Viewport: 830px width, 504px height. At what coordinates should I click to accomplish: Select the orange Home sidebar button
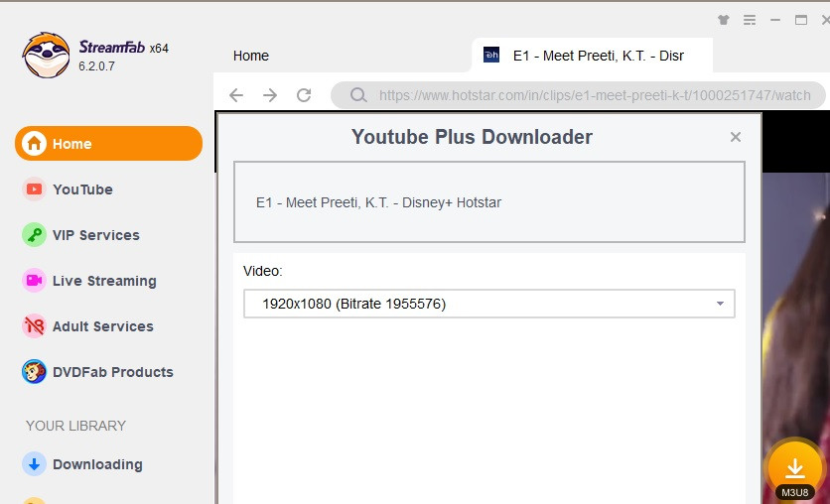coord(108,144)
